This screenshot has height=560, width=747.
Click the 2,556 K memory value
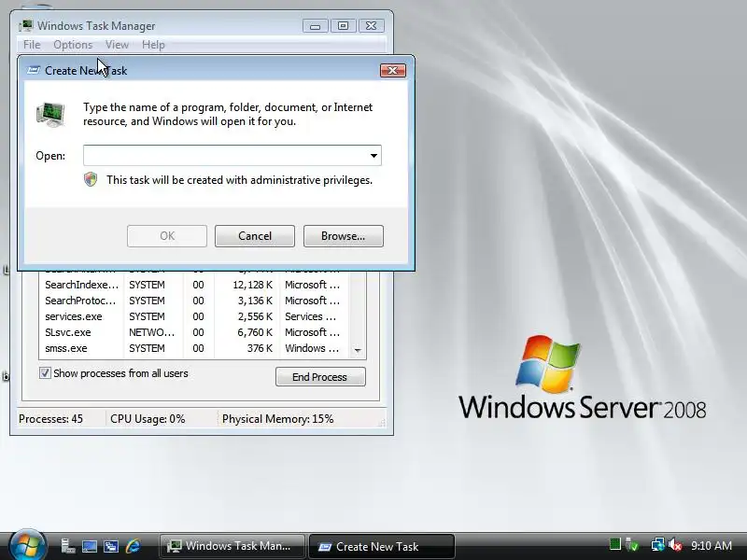[x=255, y=316]
